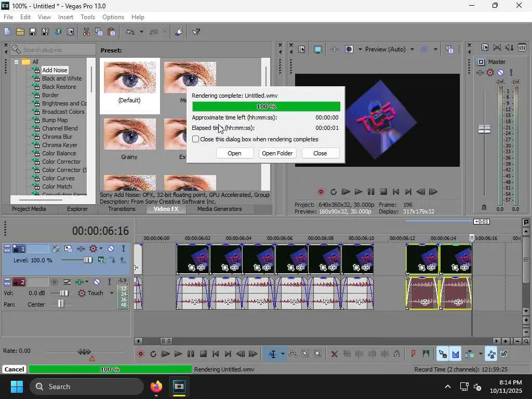Go to end in timeline transport
Screen dimensions: 532x399
click(x=228, y=354)
